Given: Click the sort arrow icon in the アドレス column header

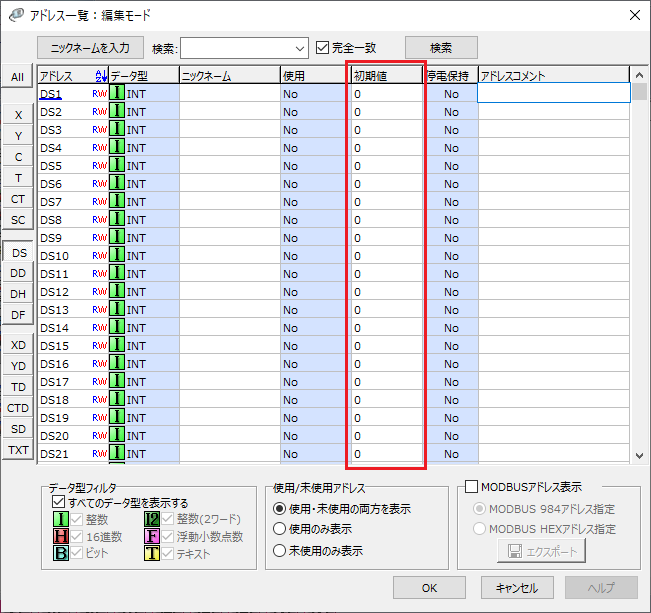Looking at the screenshot, I should coord(100,76).
